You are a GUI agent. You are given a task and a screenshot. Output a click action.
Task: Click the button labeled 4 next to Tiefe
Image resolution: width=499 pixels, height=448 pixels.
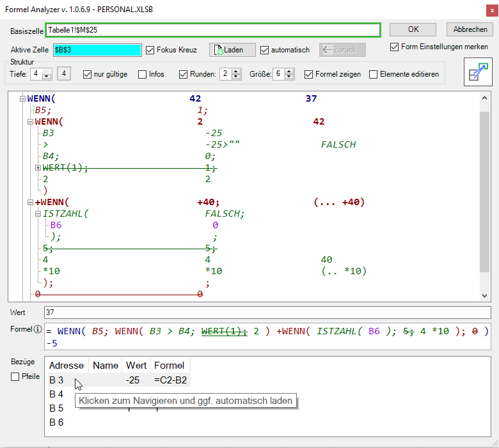point(64,73)
